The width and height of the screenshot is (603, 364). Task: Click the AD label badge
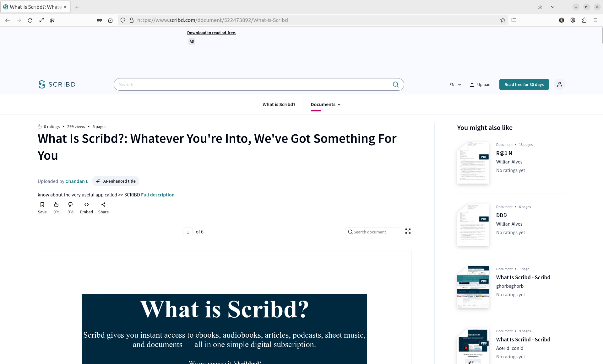point(192,41)
